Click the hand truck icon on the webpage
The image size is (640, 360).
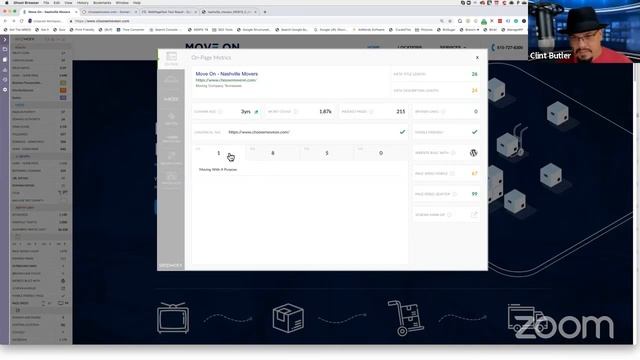(405, 318)
